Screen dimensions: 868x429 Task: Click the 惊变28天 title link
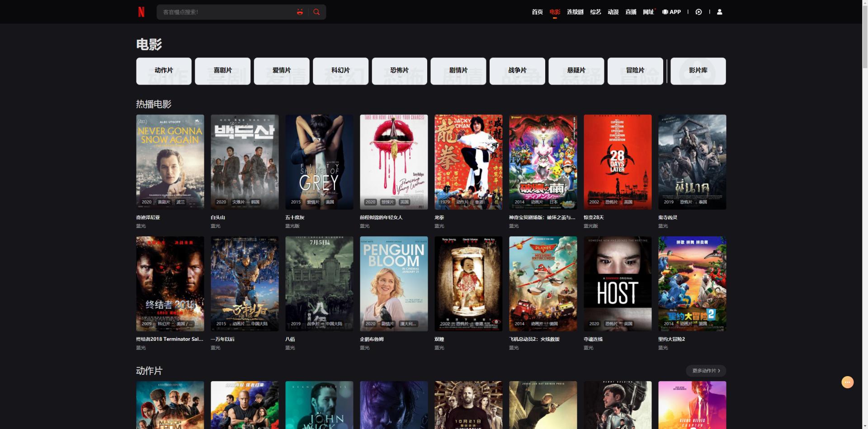point(594,217)
